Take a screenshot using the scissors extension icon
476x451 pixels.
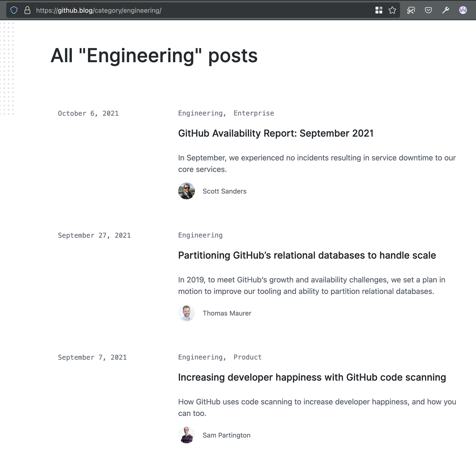(x=411, y=10)
